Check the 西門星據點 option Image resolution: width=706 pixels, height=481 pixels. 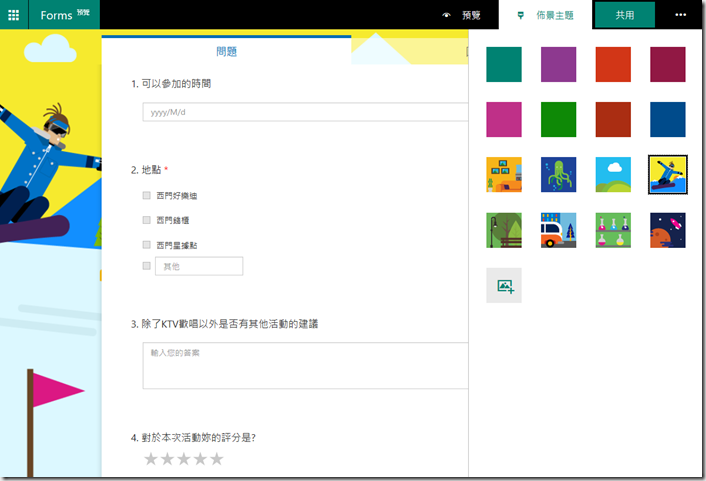(x=146, y=245)
